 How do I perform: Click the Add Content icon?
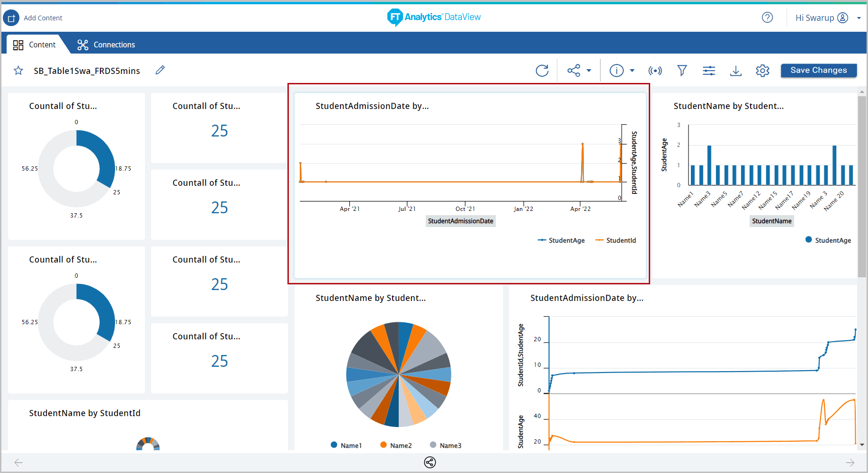tap(11, 18)
